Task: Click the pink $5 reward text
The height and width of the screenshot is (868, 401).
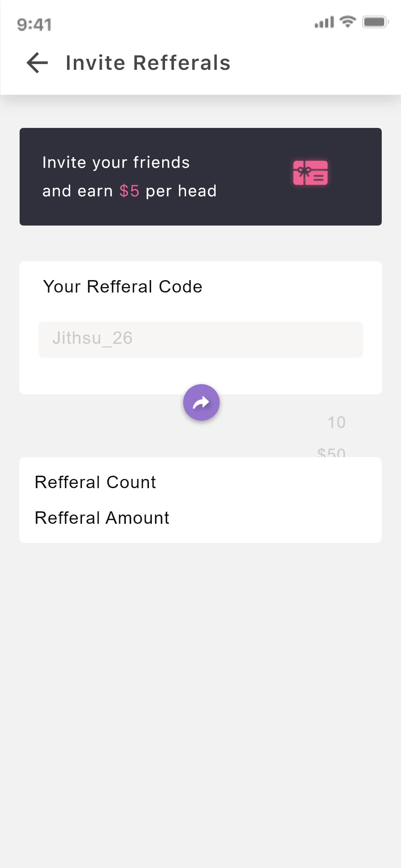Action: [129, 191]
